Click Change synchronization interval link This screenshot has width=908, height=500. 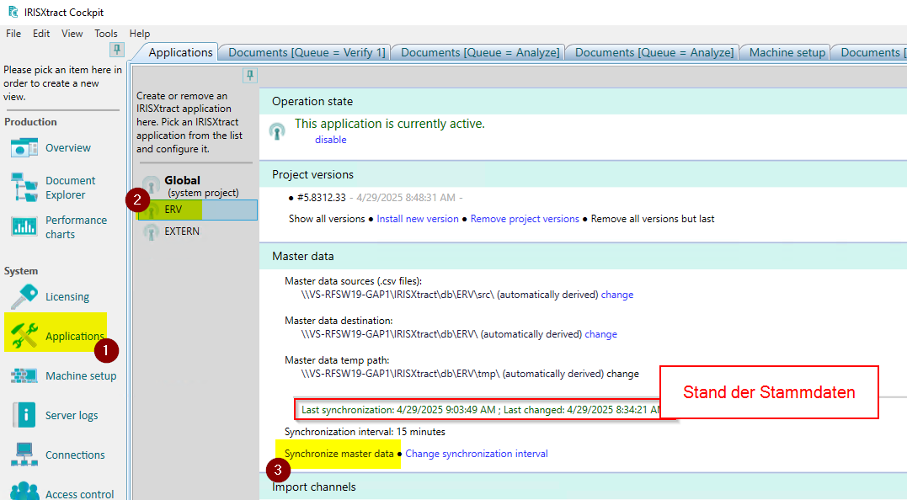476,454
